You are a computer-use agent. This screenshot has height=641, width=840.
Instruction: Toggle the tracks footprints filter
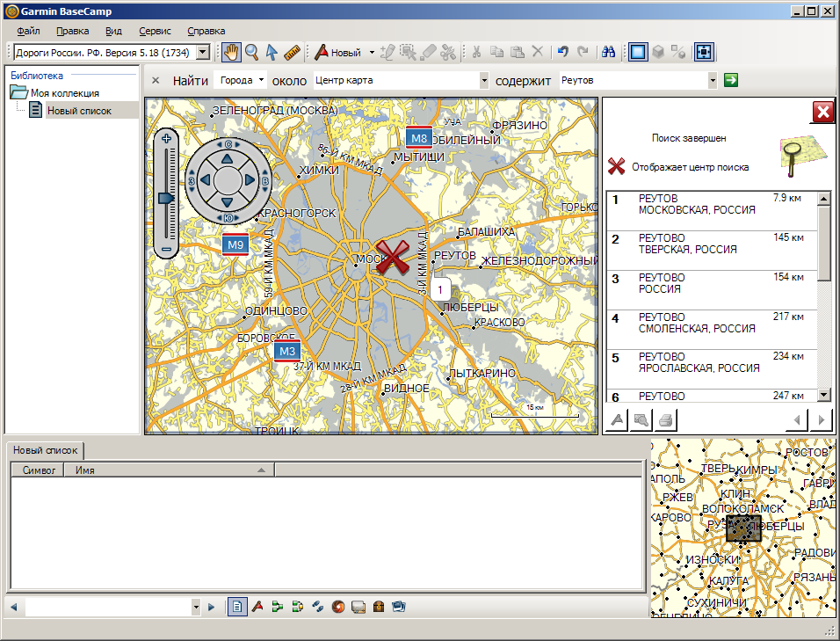tap(318, 607)
